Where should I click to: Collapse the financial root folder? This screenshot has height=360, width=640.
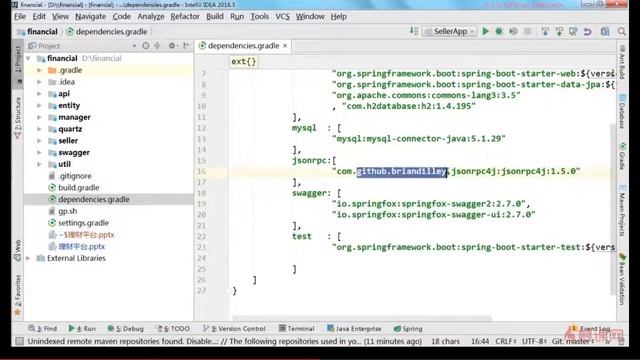click(x=28, y=58)
